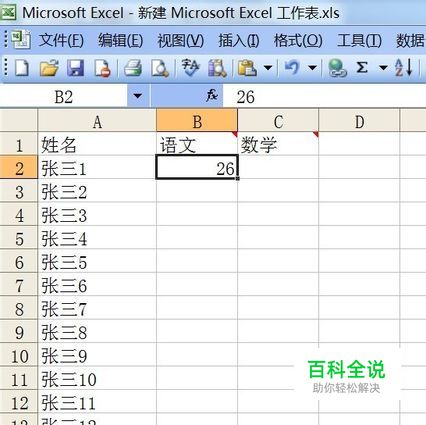
Task: Click the Spelling check icon
Action: coord(190,68)
